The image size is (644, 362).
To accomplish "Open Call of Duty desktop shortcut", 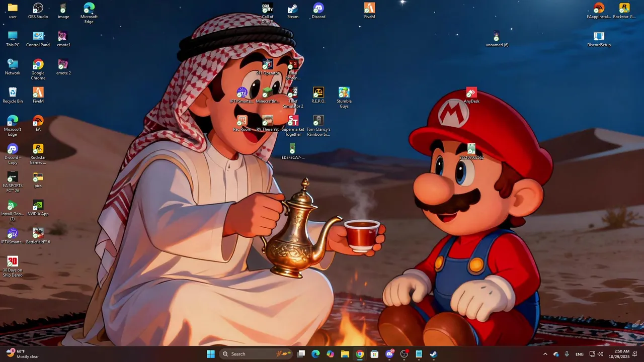I will coord(268,13).
